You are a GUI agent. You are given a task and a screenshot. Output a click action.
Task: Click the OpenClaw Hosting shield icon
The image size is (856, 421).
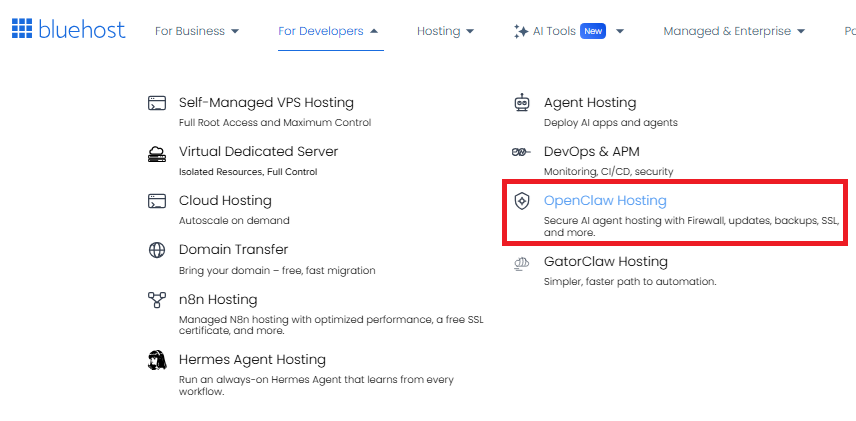point(522,201)
